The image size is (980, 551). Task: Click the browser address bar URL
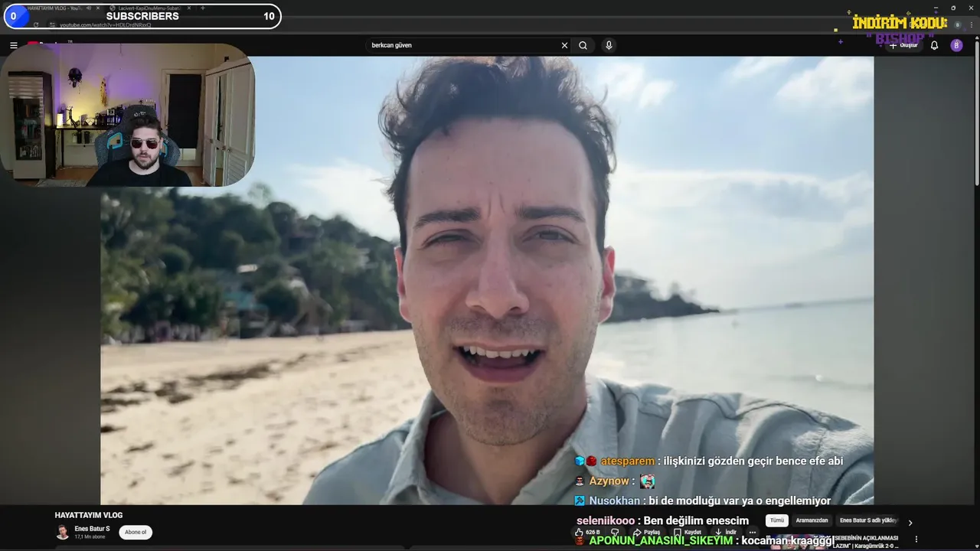(105, 24)
